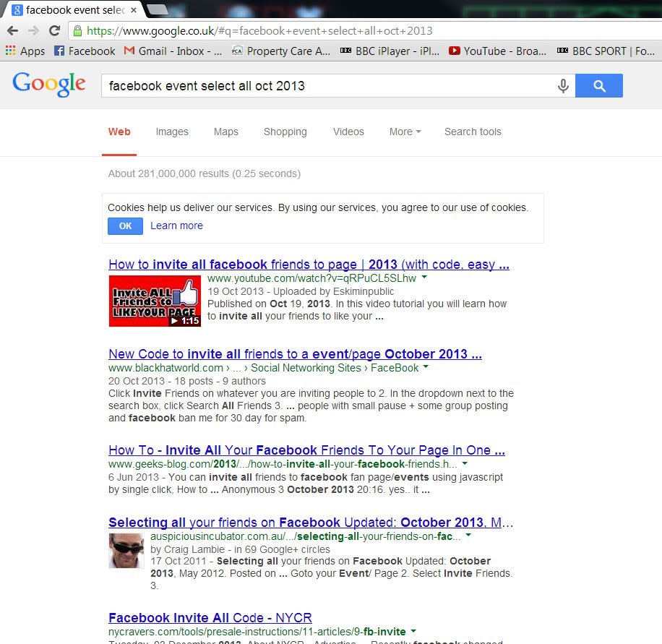Open the Learn more cookies link
The height and width of the screenshot is (644, 662).
(176, 226)
